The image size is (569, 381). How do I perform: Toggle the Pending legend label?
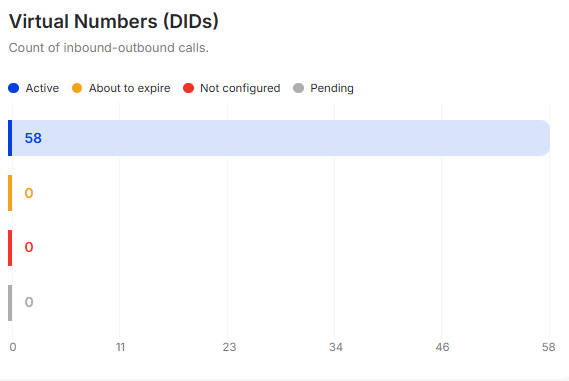click(332, 88)
